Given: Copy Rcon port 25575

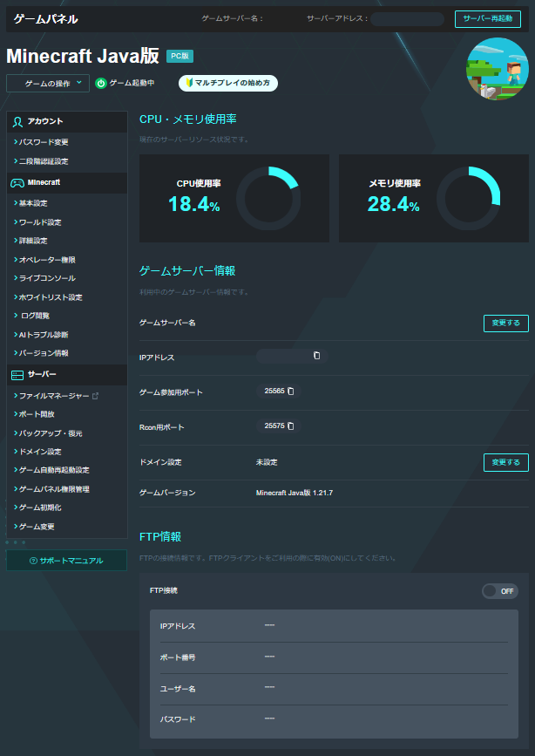Looking at the screenshot, I should tap(291, 426).
